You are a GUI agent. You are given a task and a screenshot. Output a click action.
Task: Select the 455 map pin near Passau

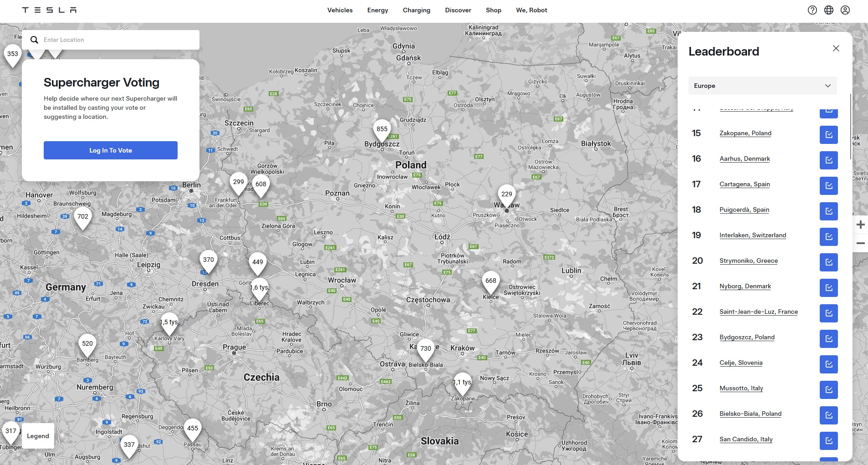tap(193, 429)
